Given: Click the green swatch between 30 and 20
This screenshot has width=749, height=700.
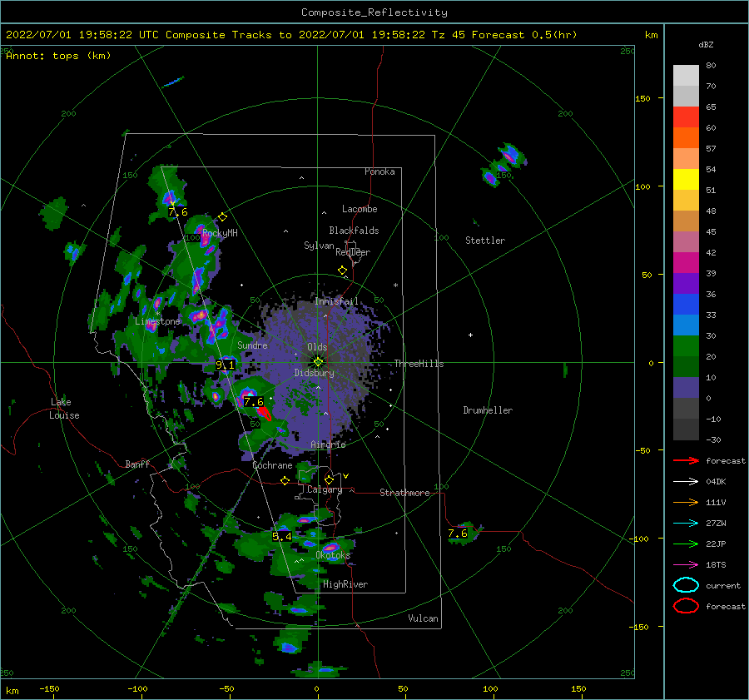Looking at the screenshot, I should click(686, 346).
